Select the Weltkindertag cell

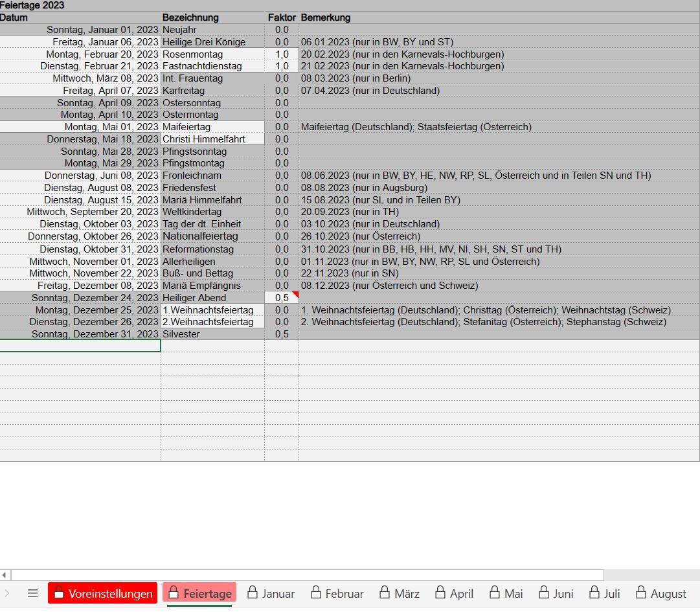coord(212,212)
